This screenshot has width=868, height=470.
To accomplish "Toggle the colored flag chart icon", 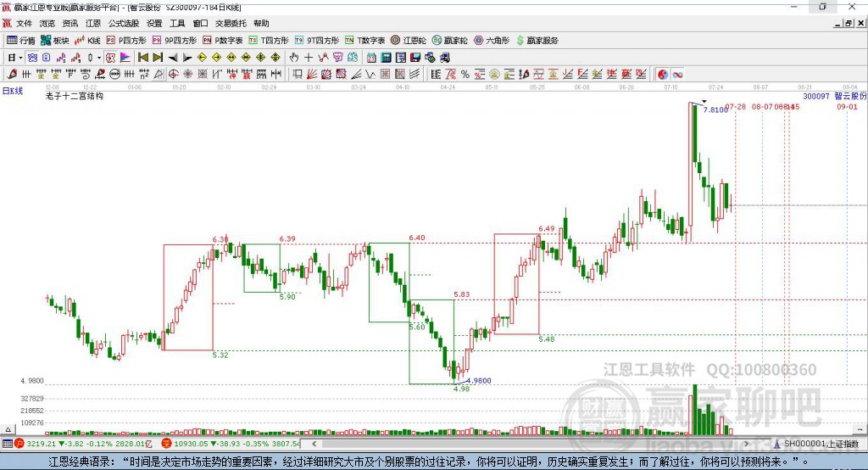I will (x=125, y=58).
